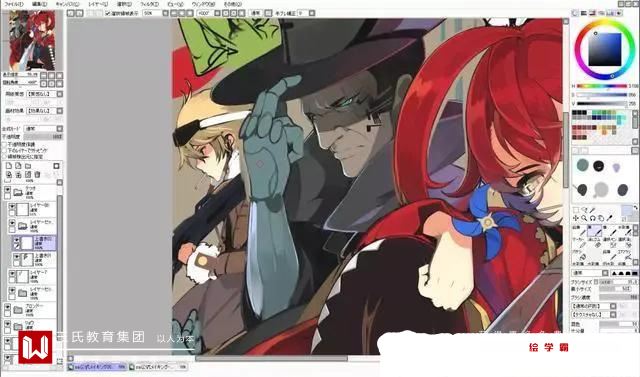The image size is (640, 377).
Task: Click the undo button in top toolbar
Action: [71, 13]
